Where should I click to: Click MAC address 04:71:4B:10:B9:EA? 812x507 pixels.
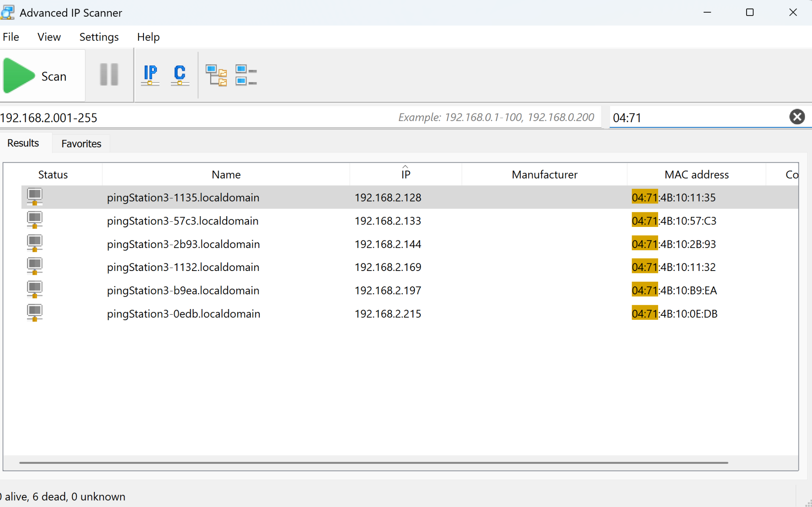tap(674, 290)
